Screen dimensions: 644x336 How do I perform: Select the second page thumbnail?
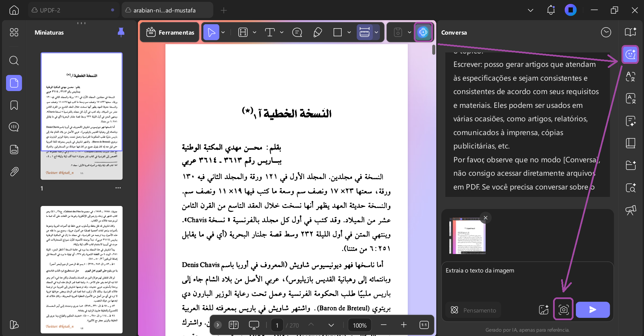82,270
